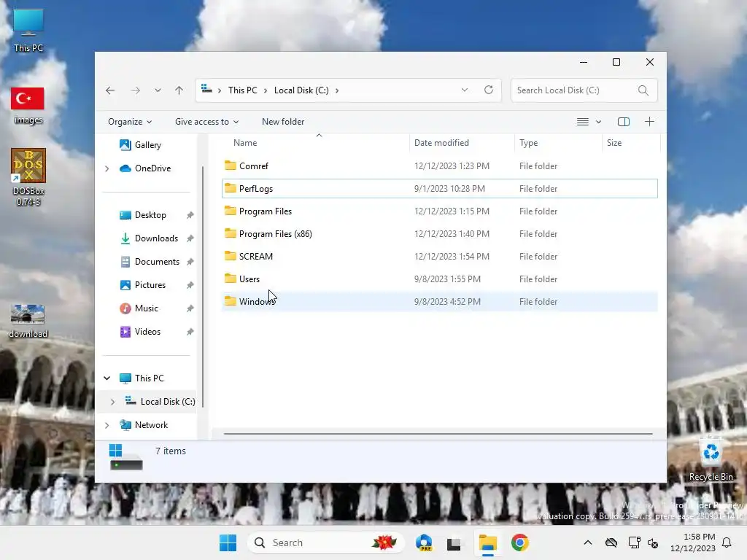The image size is (747, 560).
Task: Go back using the back arrow
Action: (110, 90)
